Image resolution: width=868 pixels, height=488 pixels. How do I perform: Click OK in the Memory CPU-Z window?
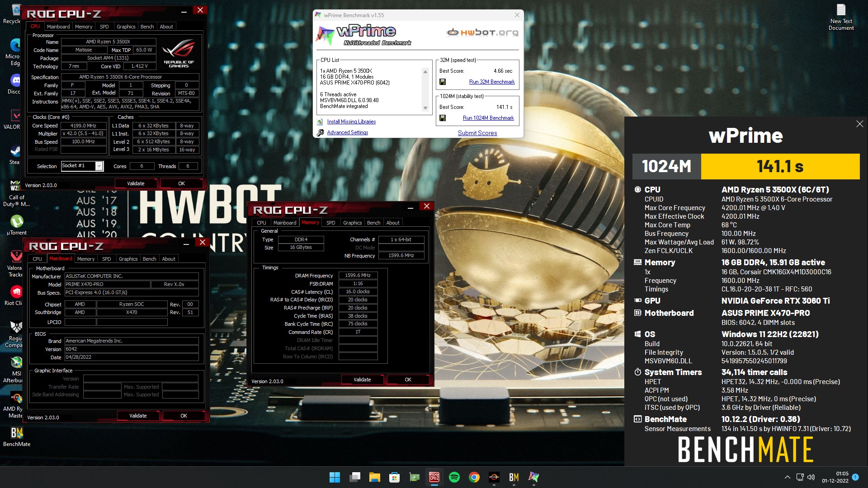click(408, 380)
